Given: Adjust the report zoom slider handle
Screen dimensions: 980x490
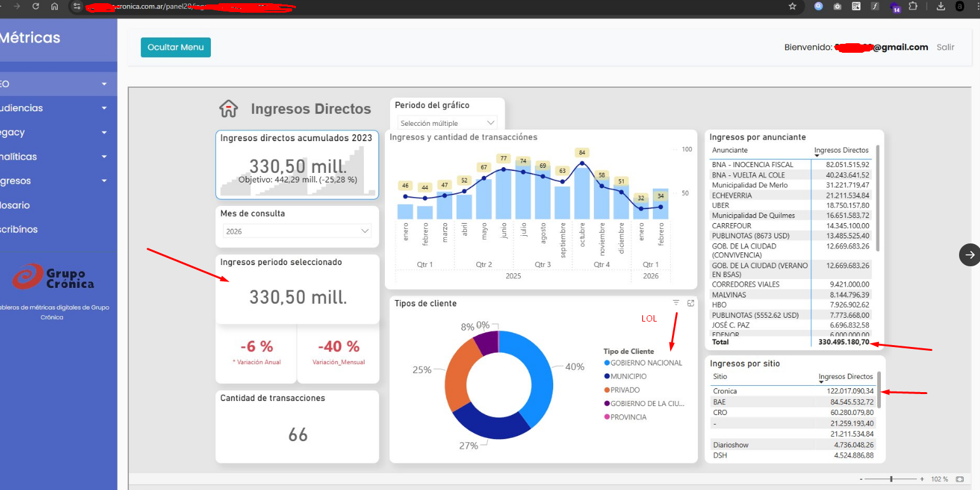Looking at the screenshot, I should click(892, 479).
